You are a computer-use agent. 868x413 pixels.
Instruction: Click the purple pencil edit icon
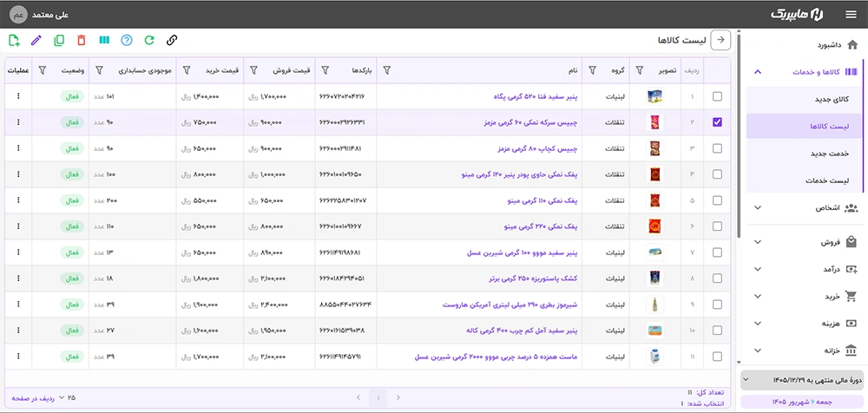click(x=36, y=40)
